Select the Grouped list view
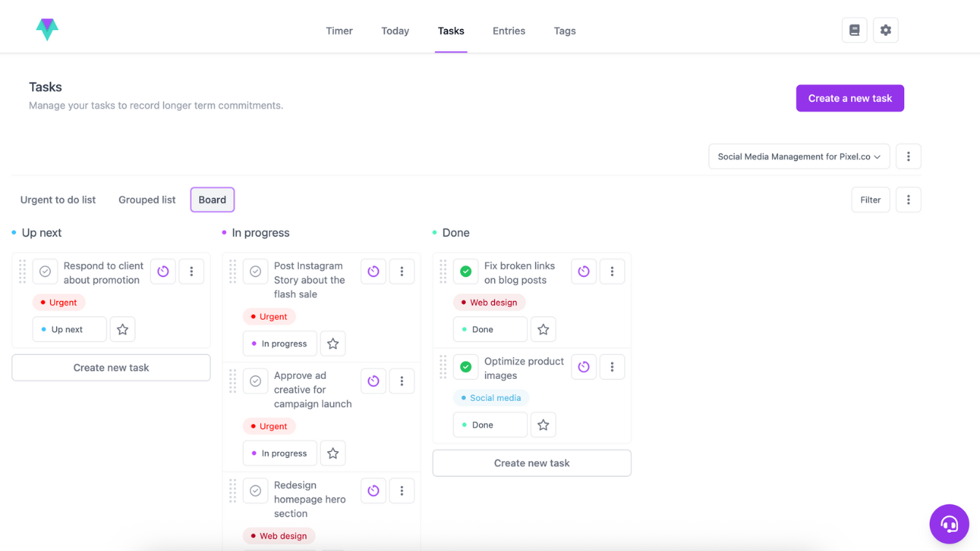Image resolution: width=980 pixels, height=551 pixels. click(x=147, y=200)
